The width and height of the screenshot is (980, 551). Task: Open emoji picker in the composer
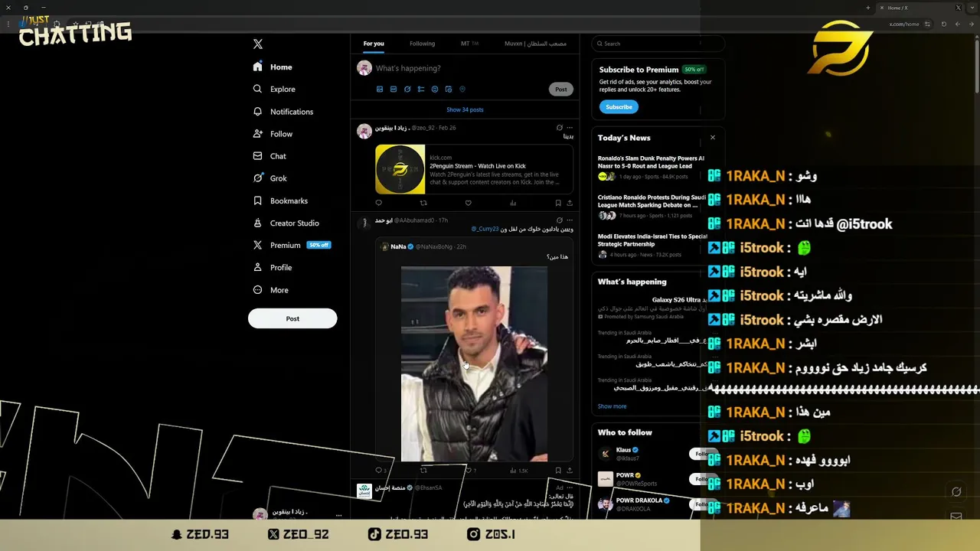click(435, 90)
